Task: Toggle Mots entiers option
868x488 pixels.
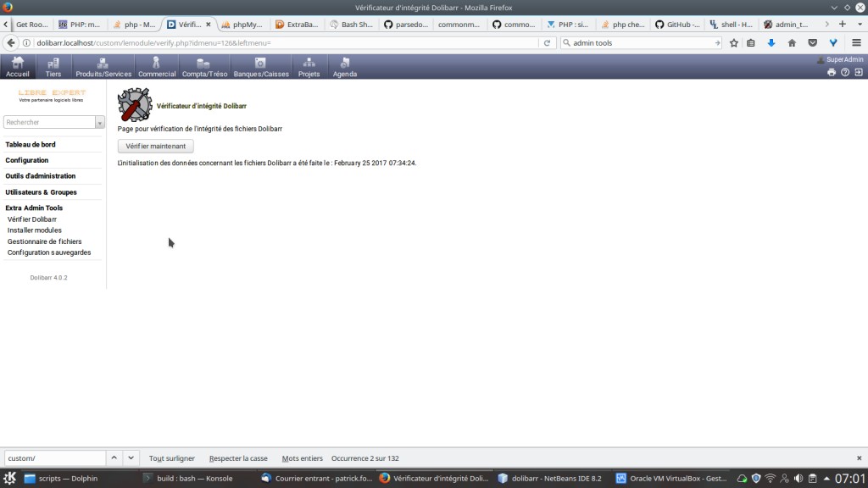Action: (x=303, y=458)
